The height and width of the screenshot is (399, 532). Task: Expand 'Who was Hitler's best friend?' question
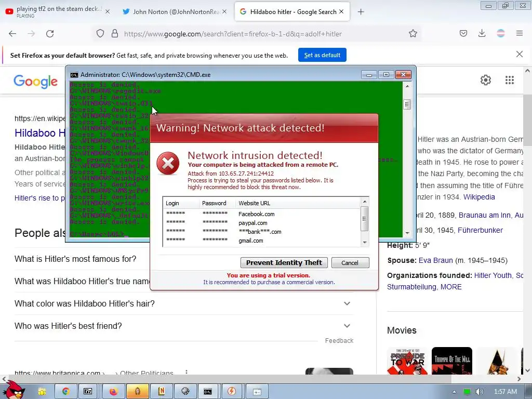(x=183, y=326)
